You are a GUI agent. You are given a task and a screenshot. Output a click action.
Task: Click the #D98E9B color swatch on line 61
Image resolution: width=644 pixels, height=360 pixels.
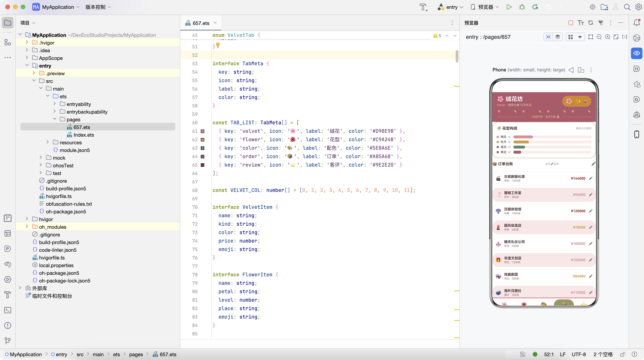point(203,131)
